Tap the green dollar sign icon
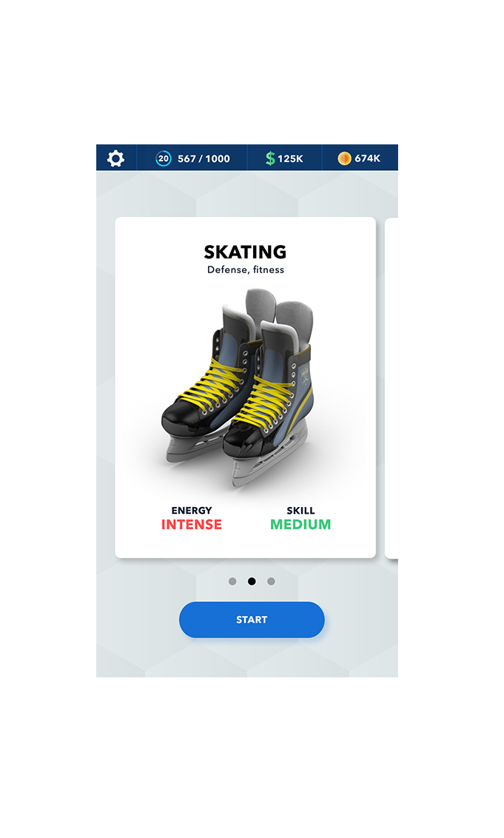Screen dimensions: 504x838 [270, 158]
